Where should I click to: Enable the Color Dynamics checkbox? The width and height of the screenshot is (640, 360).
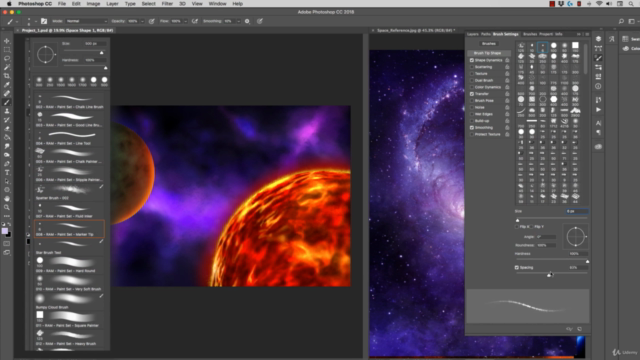(x=472, y=87)
